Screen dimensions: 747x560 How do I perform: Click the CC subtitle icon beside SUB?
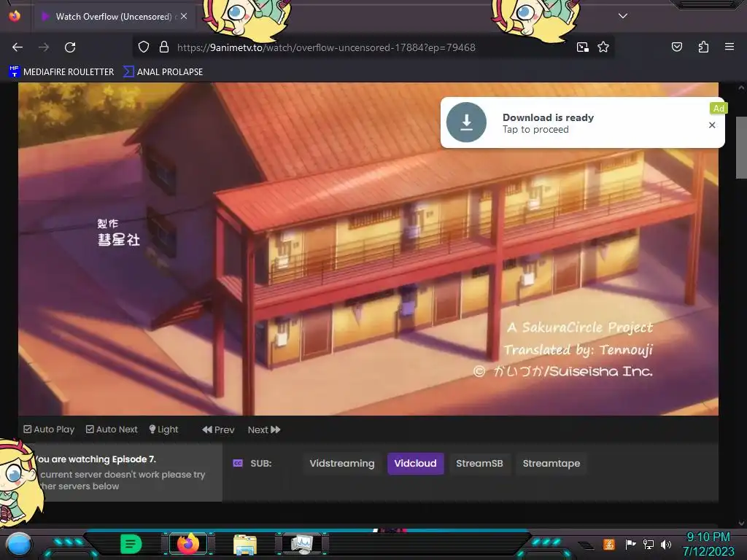click(x=238, y=463)
